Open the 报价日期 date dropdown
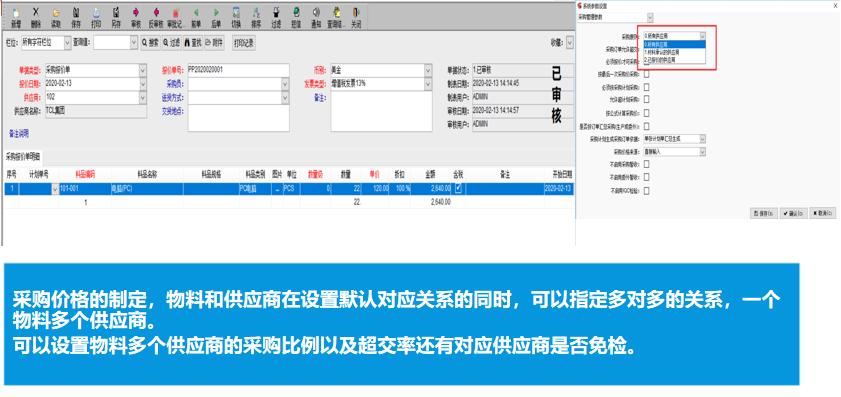Viewport: 841px width, 397px height. click(143, 84)
